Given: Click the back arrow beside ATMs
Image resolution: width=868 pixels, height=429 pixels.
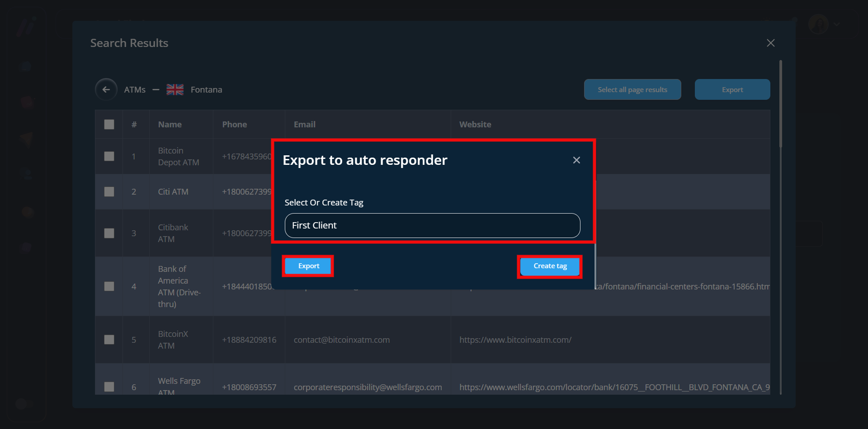Looking at the screenshot, I should tap(106, 89).
